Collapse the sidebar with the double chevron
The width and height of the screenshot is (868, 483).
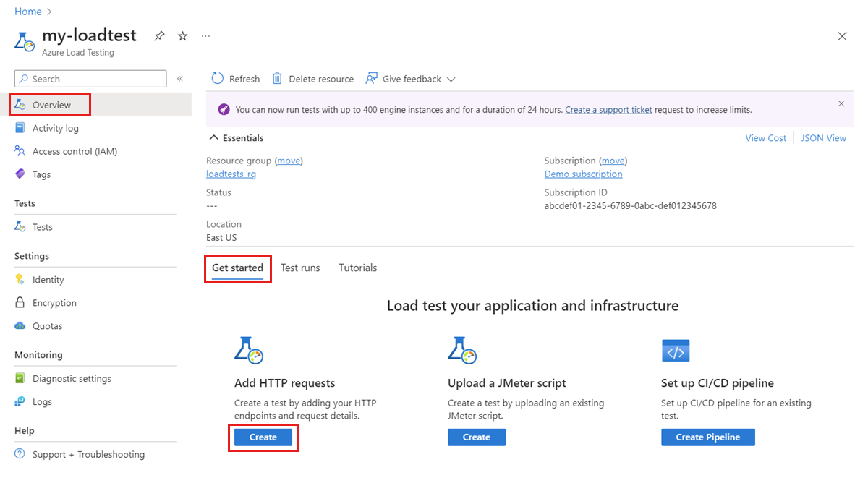click(179, 78)
